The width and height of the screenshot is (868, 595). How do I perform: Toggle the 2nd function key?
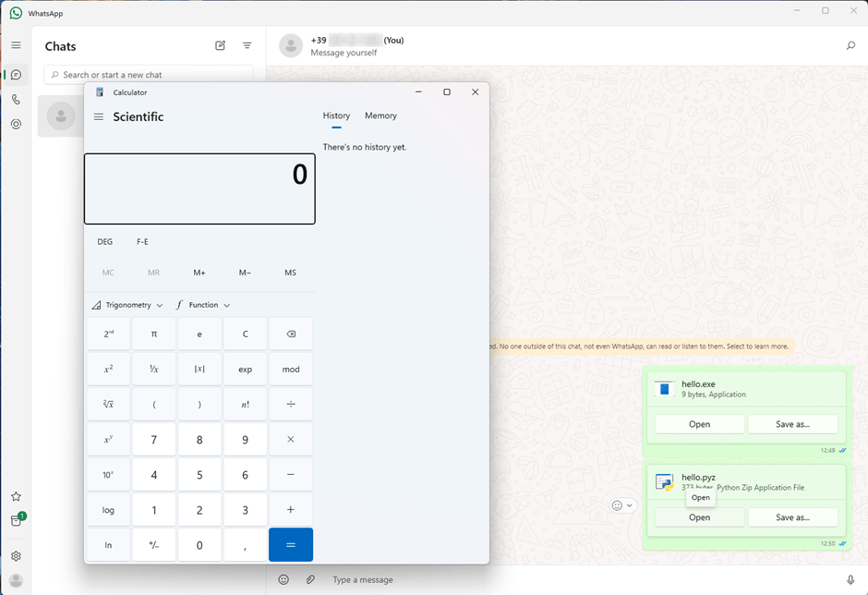[x=108, y=334]
